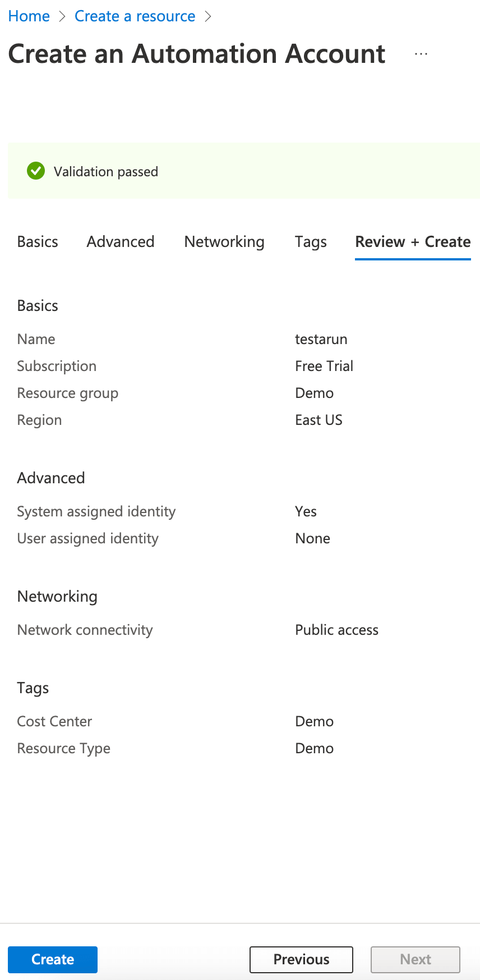The image size is (480, 980).
Task: Click the disabled Next button
Action: pos(416,959)
